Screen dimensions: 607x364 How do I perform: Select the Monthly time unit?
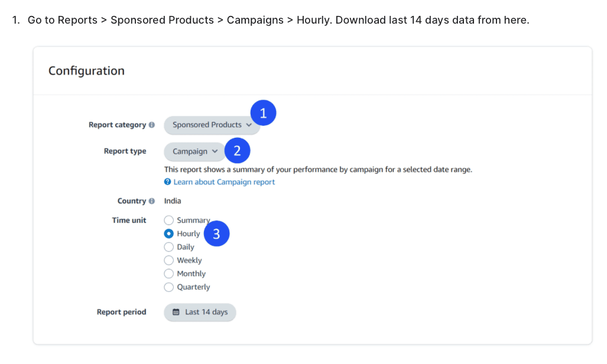tap(169, 274)
